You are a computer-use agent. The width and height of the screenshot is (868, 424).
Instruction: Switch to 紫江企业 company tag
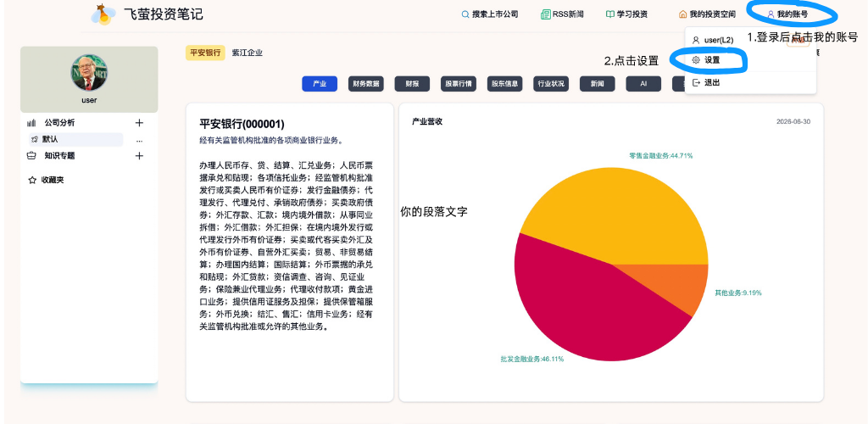point(248,53)
